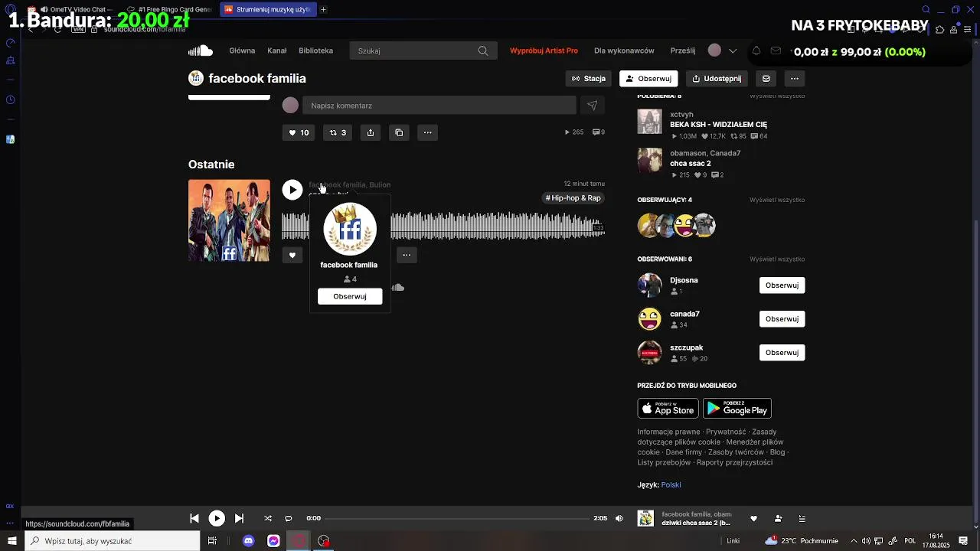
Task: Toggle repeat in the player bar
Action: click(x=289, y=519)
